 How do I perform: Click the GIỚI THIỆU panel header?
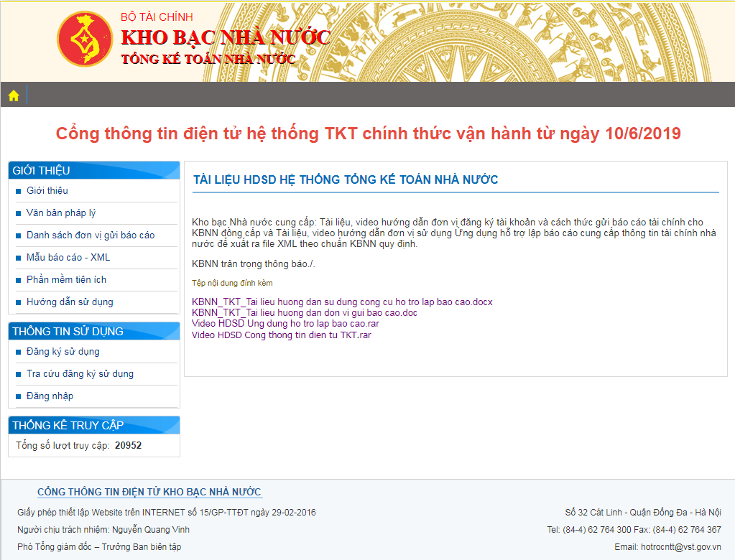(x=94, y=170)
